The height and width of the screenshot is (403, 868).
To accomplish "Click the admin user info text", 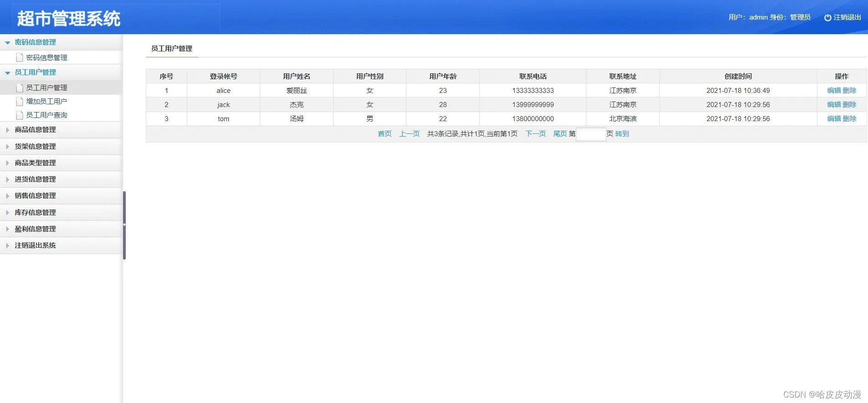I will pos(769,17).
